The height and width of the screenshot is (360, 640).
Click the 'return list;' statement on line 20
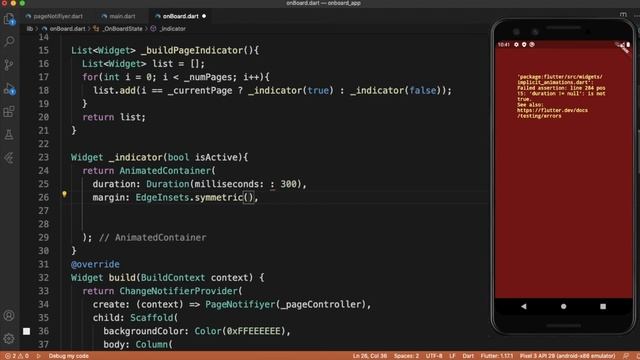click(114, 117)
